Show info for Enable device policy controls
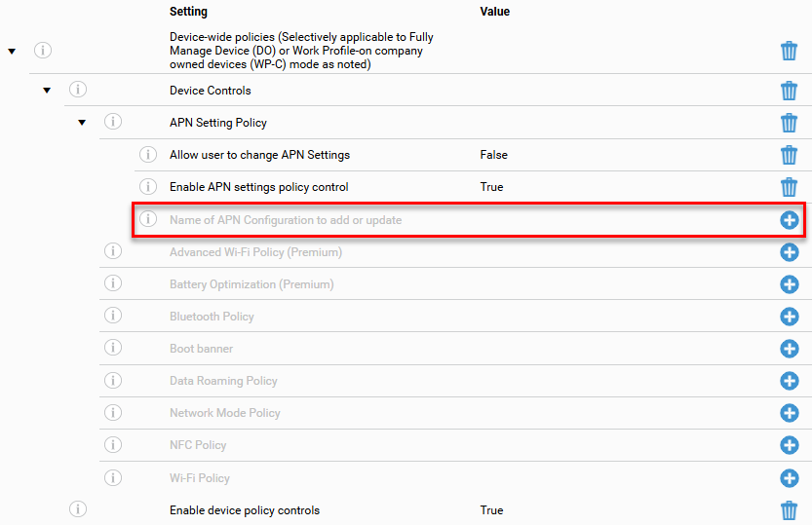812x525 pixels. point(78,509)
